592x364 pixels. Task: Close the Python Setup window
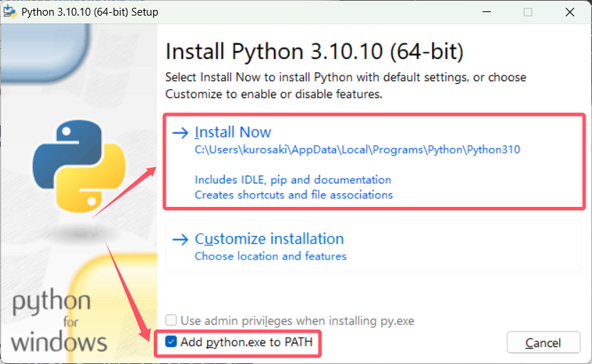(569, 12)
